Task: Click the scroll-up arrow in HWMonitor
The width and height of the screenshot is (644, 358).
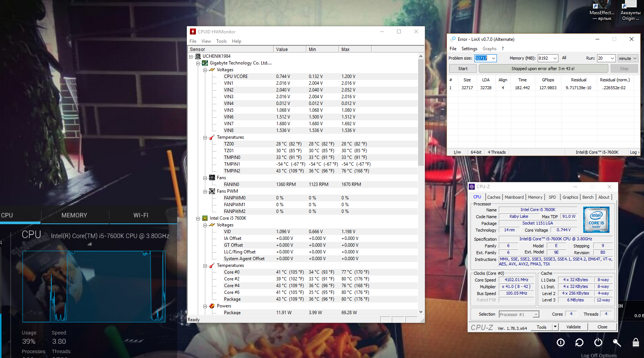Action: [x=421, y=56]
